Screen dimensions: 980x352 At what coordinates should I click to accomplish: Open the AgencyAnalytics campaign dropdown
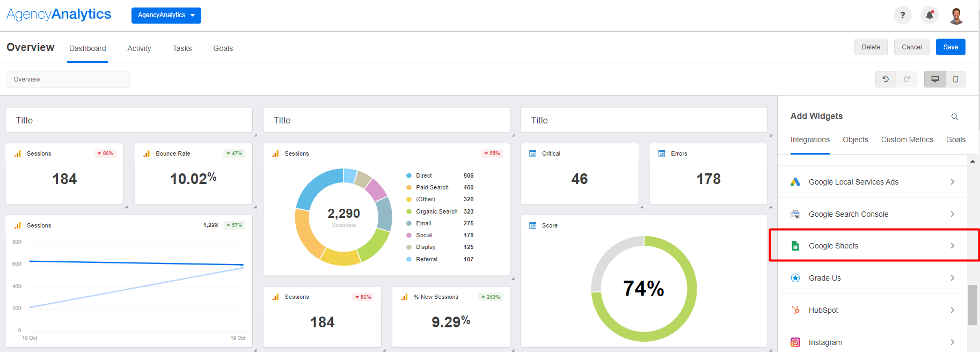pos(166,16)
